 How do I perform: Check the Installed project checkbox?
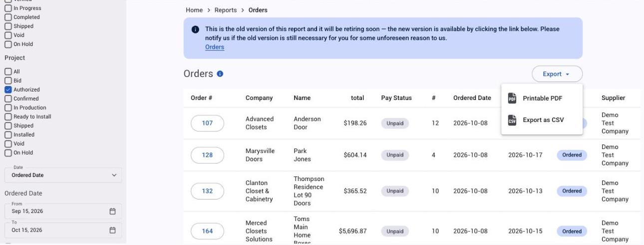coord(8,134)
